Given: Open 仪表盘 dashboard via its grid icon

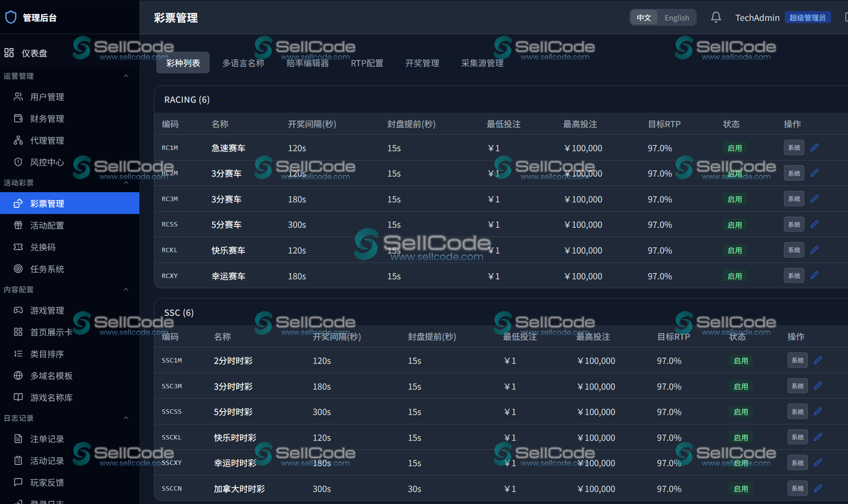Looking at the screenshot, I should (9, 53).
